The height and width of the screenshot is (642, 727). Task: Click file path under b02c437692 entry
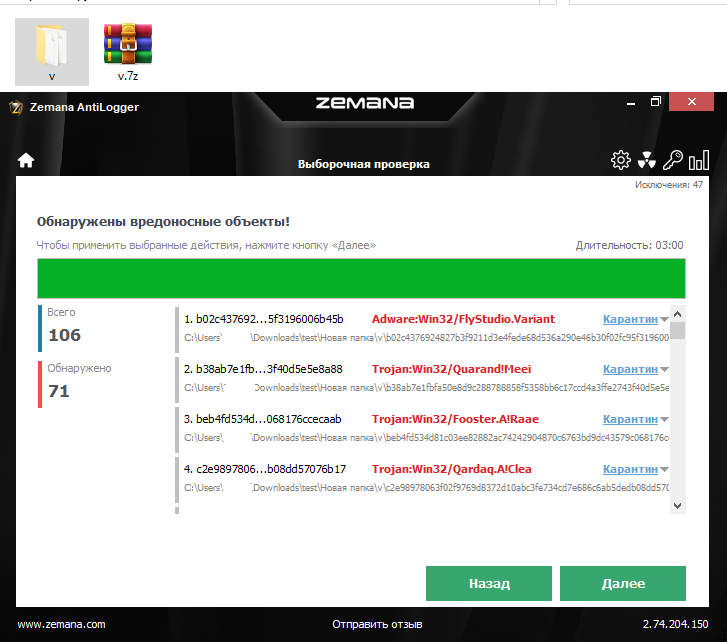pyautogui.click(x=426, y=337)
